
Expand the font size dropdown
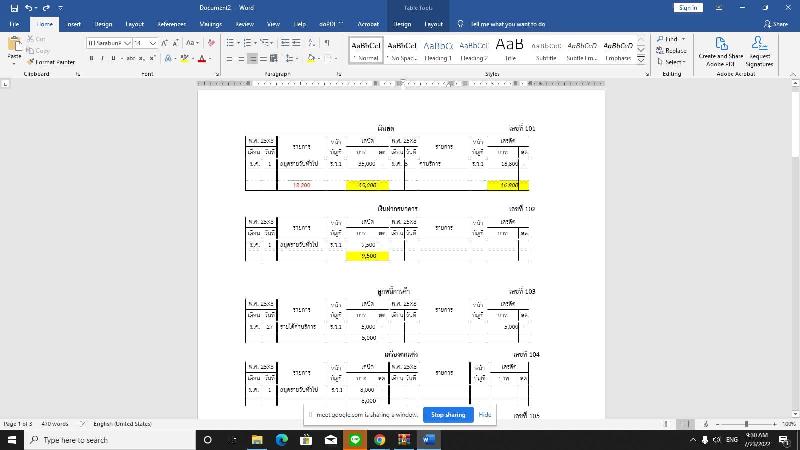point(154,43)
